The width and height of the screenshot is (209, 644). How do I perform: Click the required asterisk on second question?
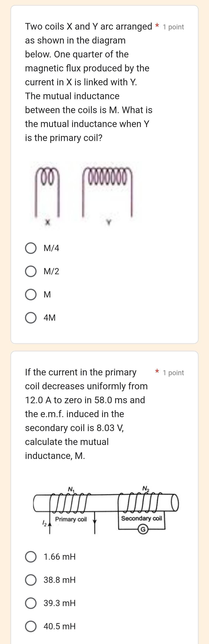[x=157, y=371]
